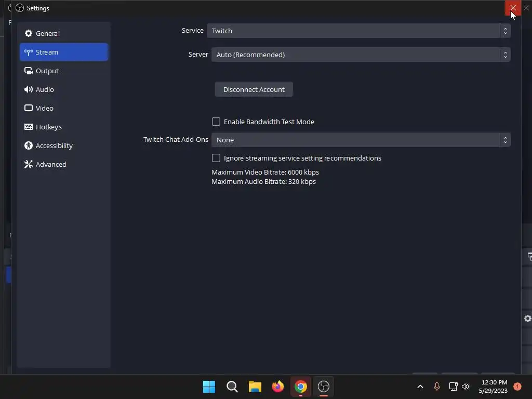Click the Maximum Audio Bitrate text
The height and width of the screenshot is (399, 532).
(263, 181)
